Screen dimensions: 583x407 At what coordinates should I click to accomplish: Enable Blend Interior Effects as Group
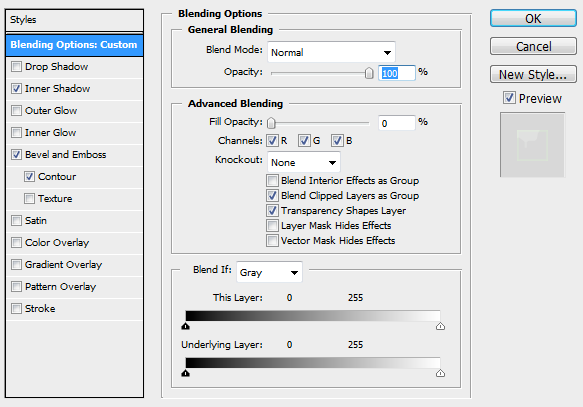272,181
